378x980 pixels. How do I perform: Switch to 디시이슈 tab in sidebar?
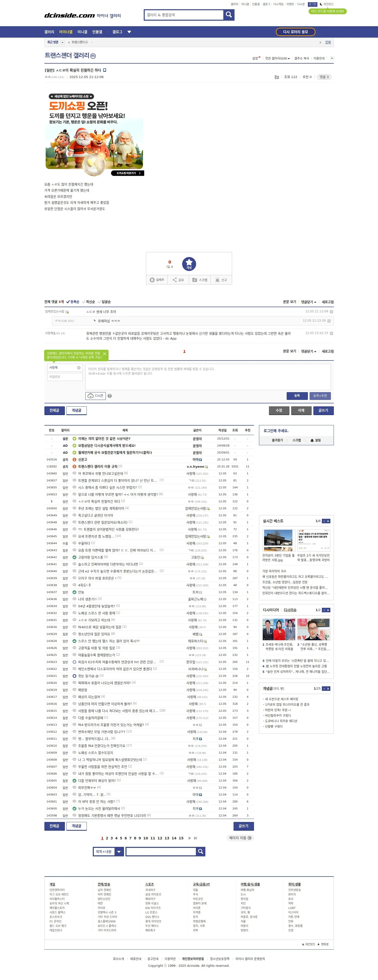[x=290, y=610]
